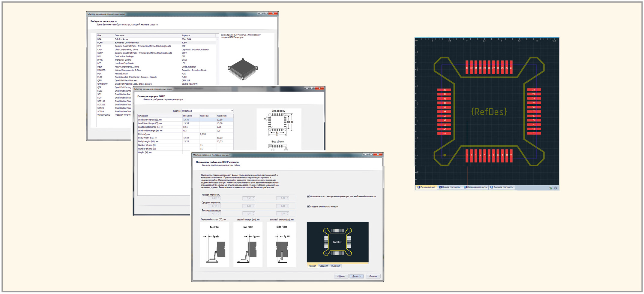Select По умолчанию tab in footprint editor

pos(426,187)
